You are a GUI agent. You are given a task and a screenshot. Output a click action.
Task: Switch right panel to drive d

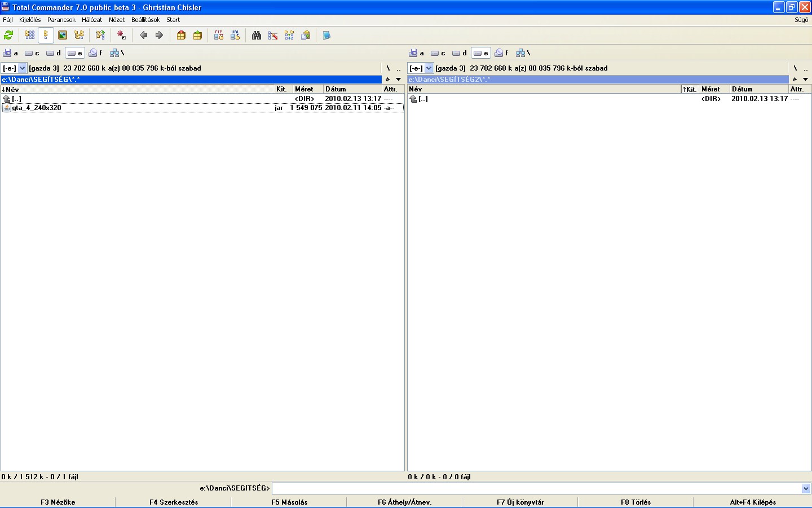point(460,53)
